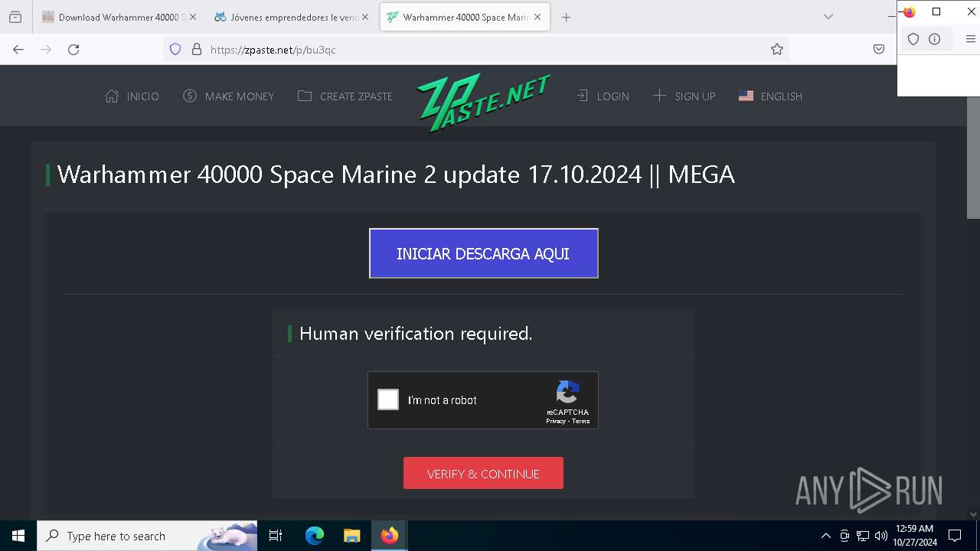Open the INICIO home link
Screen dimensions: 980x551
[x=132, y=96]
